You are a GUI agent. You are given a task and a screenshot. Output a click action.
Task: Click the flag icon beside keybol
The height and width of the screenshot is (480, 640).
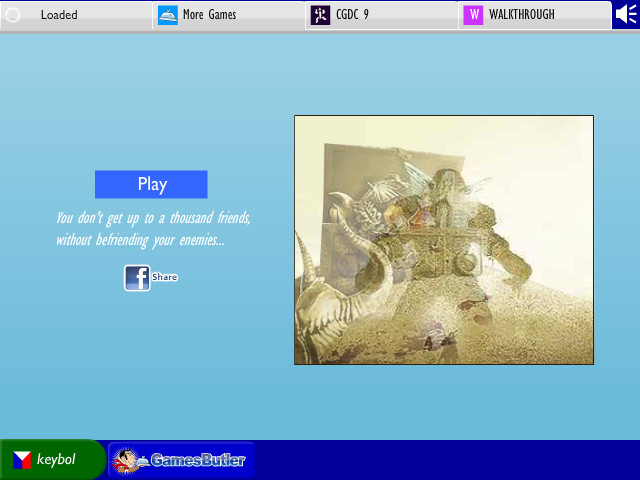(22, 460)
